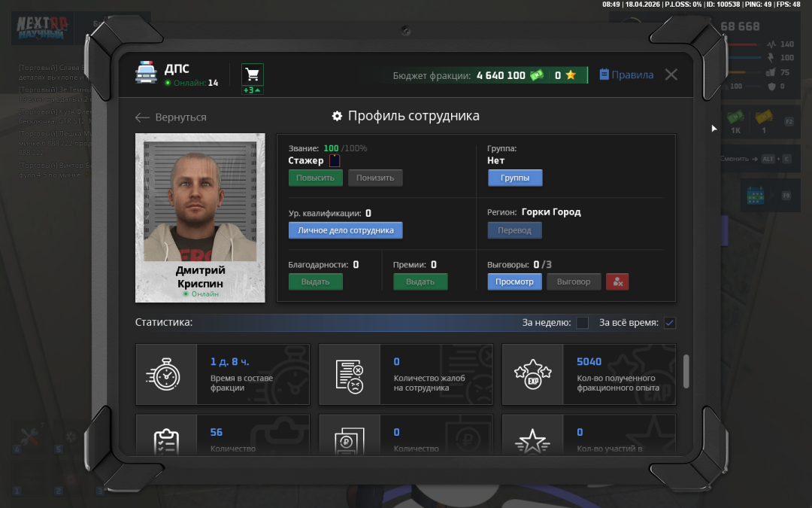This screenshot has height=508, width=812.
Task: Click the Стажер rank badge icon
Action: pos(335,160)
